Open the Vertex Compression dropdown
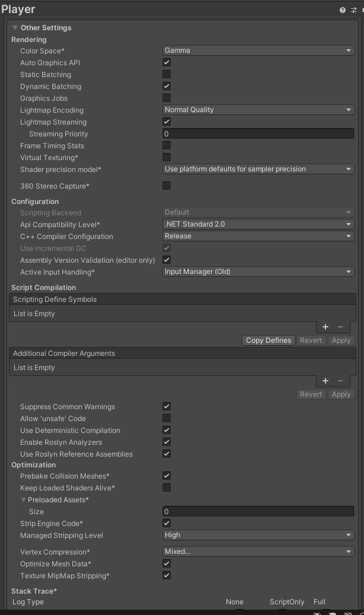This screenshot has height=615, width=364. click(x=258, y=552)
